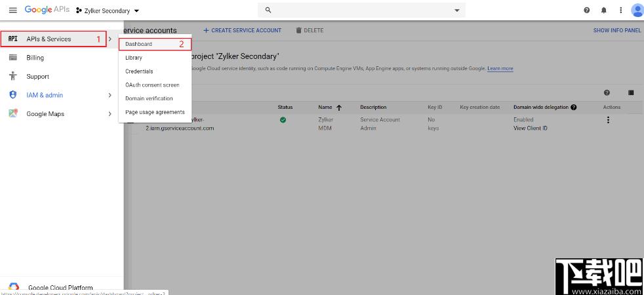The width and height of the screenshot is (644, 295).
Task: Click the Zylker MDM name cell
Action: 325,124
